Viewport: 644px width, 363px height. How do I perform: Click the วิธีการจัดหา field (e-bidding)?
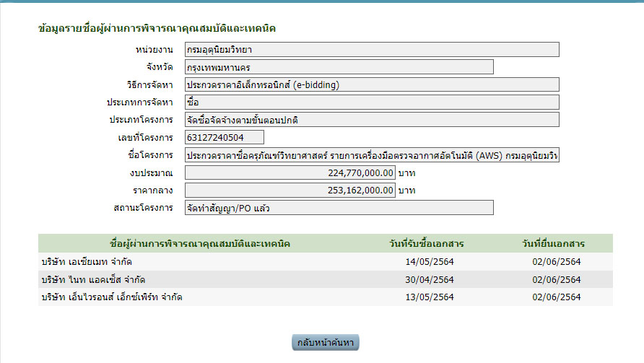click(x=371, y=84)
